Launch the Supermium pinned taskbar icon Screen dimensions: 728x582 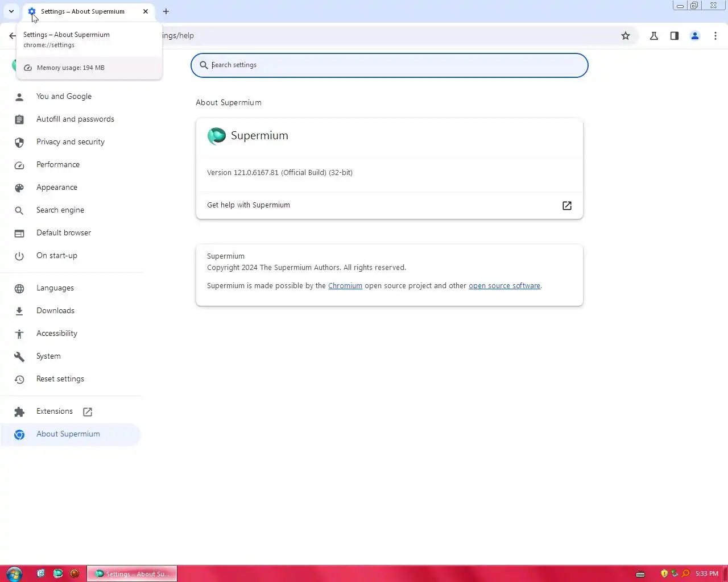coord(58,573)
